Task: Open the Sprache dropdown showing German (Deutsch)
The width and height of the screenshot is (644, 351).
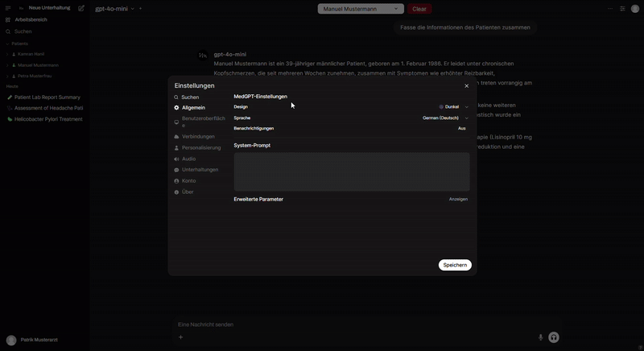Action: tap(445, 118)
